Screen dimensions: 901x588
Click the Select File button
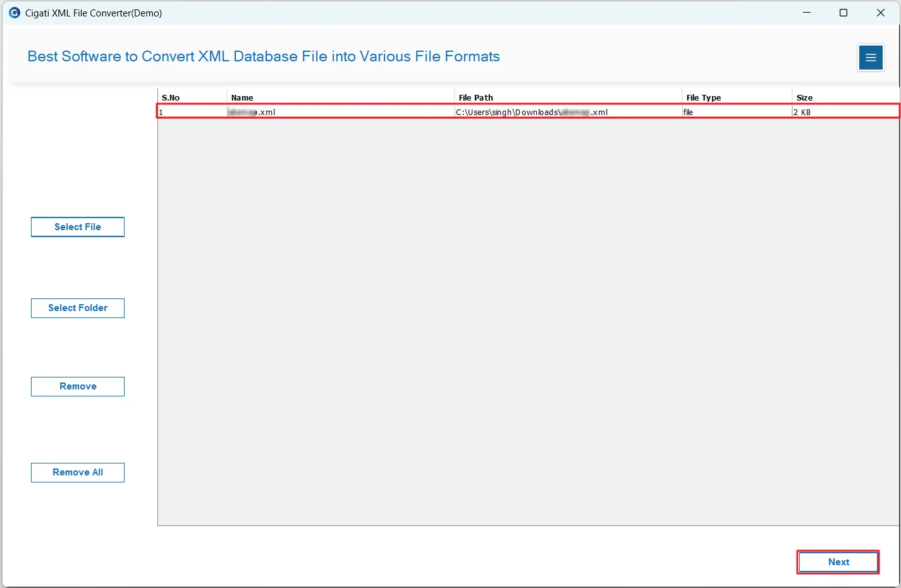coord(78,227)
